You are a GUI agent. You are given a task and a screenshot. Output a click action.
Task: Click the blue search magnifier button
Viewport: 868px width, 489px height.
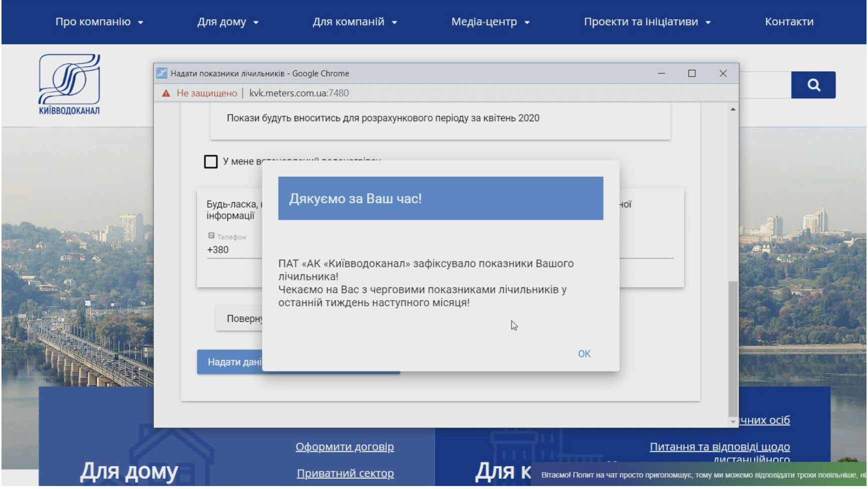(x=813, y=85)
